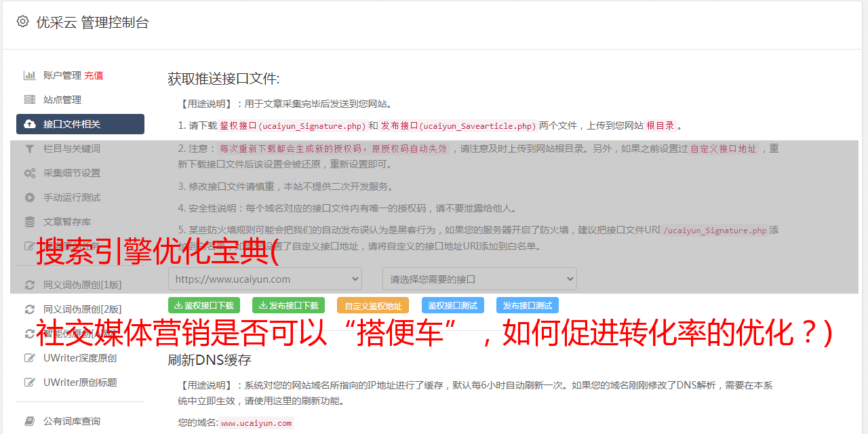868x434 pixels.
Task: Click the play circle icon for 手动运行测试
Action: click(x=30, y=197)
